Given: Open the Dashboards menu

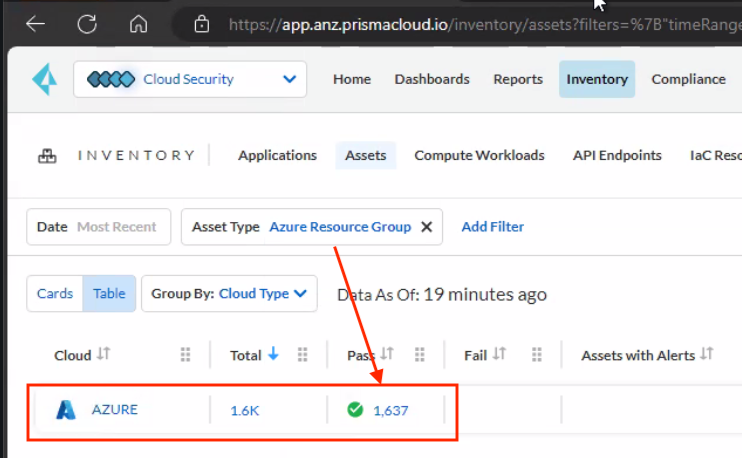Looking at the screenshot, I should tap(431, 79).
